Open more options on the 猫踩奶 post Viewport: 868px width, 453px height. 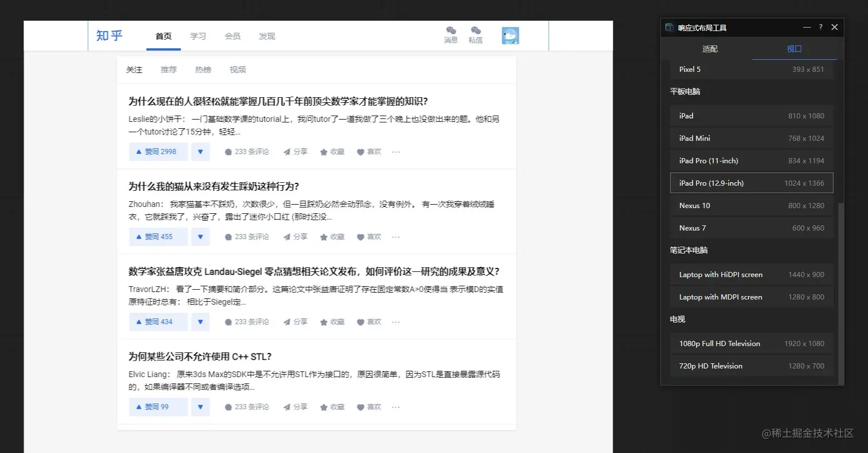(x=396, y=237)
